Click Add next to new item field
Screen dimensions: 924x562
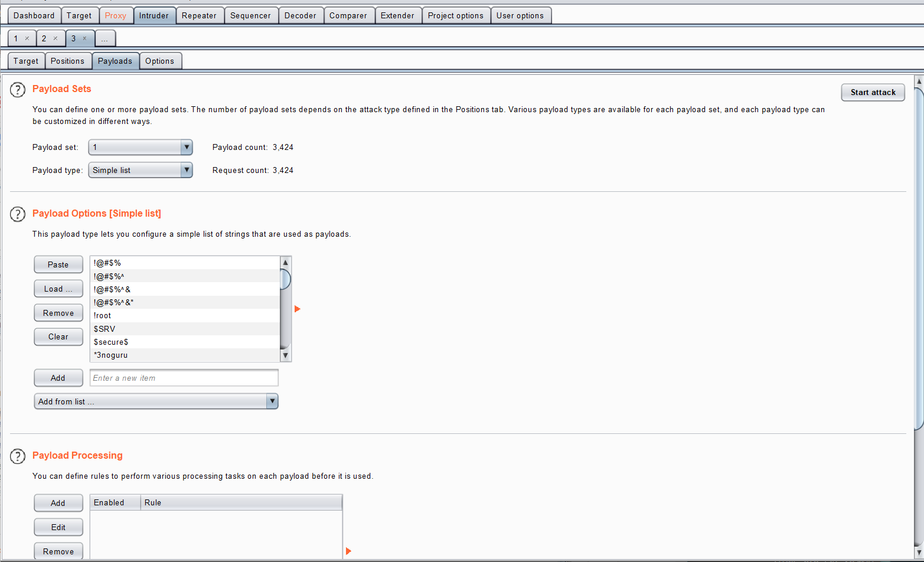click(x=58, y=378)
